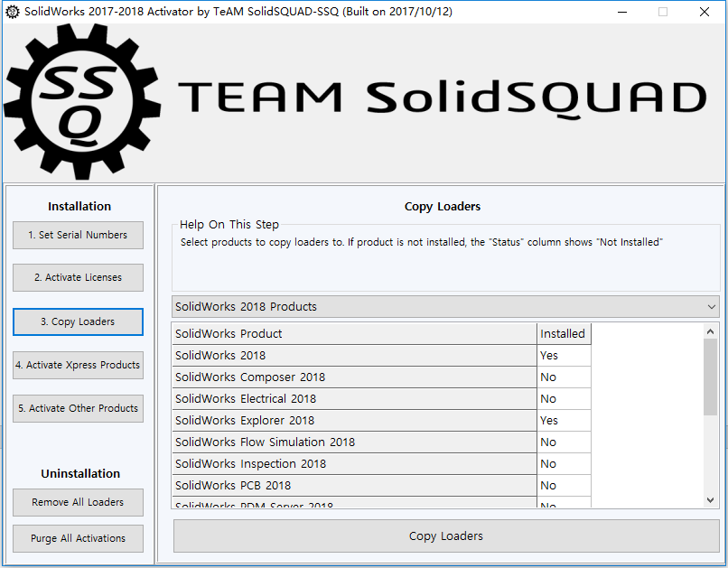Close the Activator window
Viewport: 728px width, 568px height.
click(x=705, y=12)
